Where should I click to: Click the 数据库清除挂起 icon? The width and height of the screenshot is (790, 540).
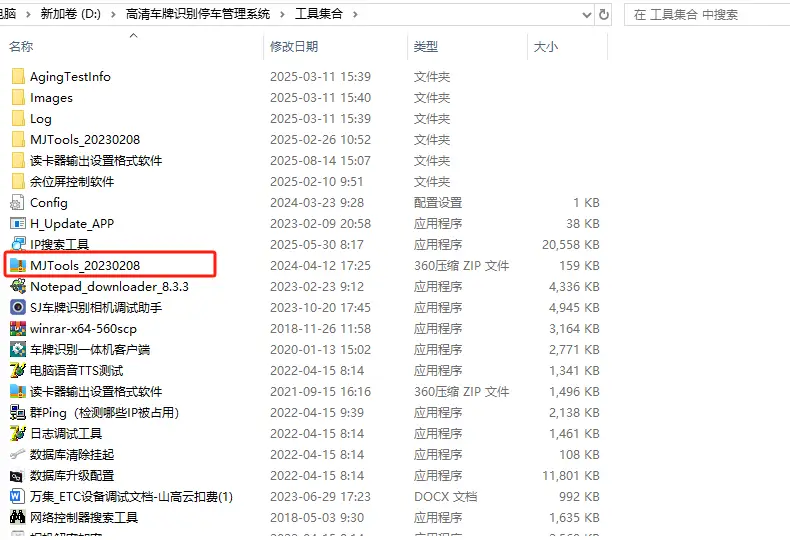(x=18, y=454)
